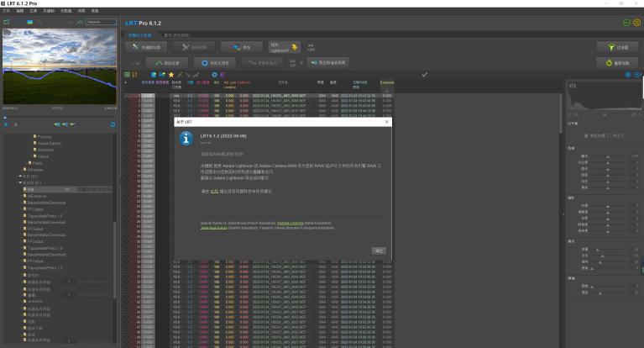Click the play button below preview
Image resolution: width=644 pixels, height=348 pixels.
5,124
